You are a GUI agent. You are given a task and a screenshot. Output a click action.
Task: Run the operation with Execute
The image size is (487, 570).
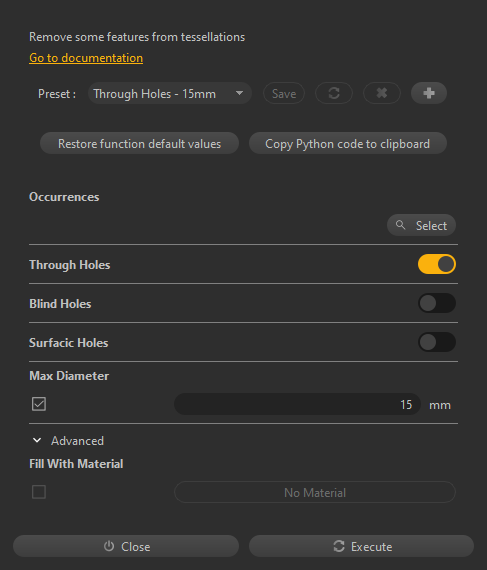tap(362, 546)
